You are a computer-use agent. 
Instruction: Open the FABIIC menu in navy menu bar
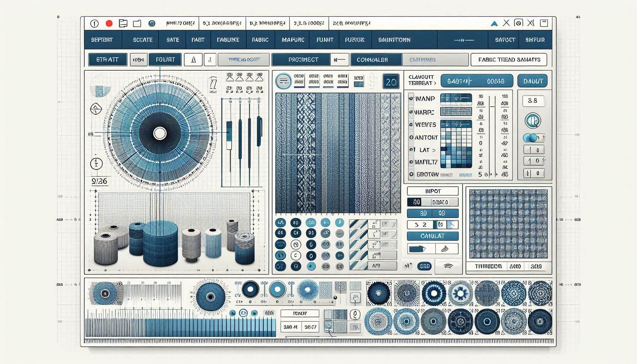pos(260,40)
